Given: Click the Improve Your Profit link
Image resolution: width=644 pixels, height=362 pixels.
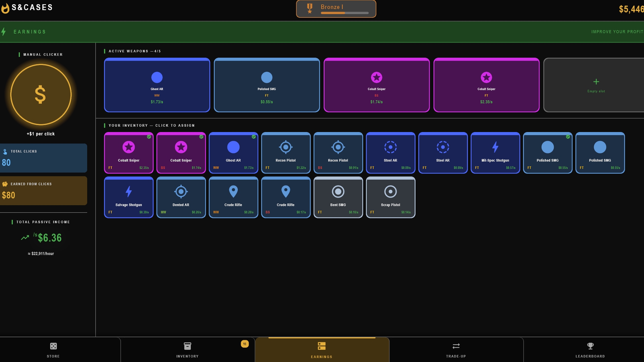Looking at the screenshot, I should 617,32.
